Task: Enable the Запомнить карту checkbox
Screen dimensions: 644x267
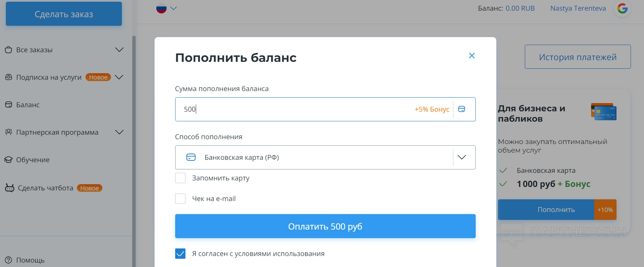Action: pyautogui.click(x=180, y=178)
